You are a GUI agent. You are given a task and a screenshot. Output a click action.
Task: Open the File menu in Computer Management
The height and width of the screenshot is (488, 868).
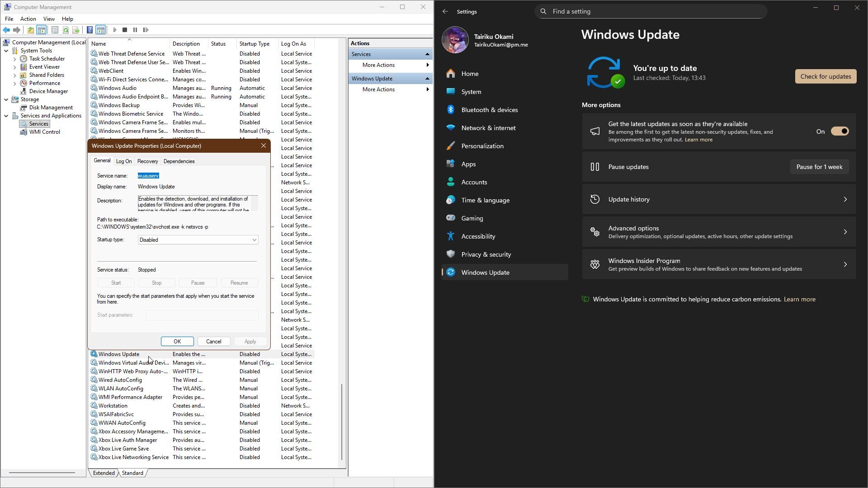coord(9,19)
